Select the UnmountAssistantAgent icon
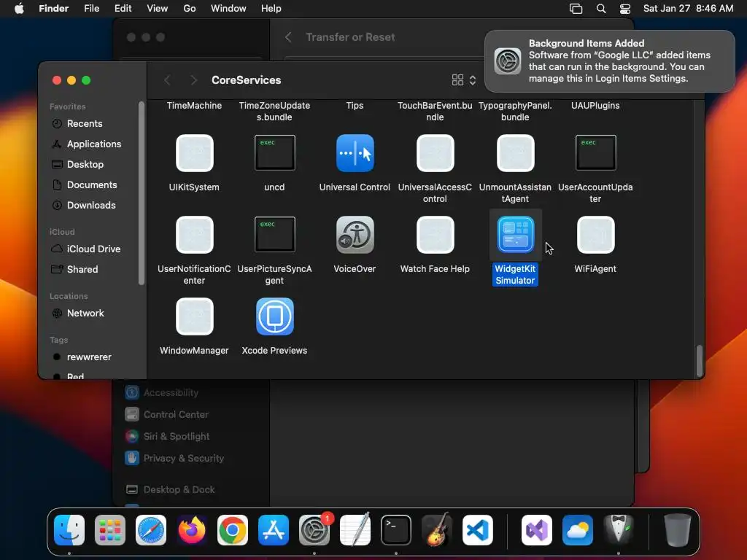The image size is (747, 560). 516,153
